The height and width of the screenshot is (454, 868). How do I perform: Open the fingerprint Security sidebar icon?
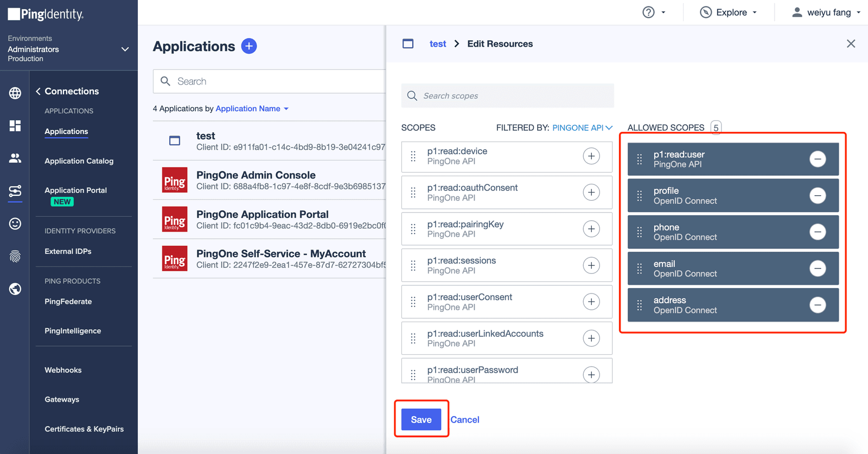(15, 256)
